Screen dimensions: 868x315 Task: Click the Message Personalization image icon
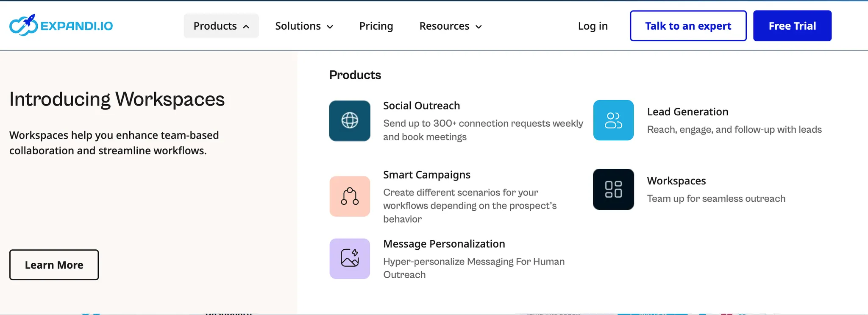coord(350,259)
